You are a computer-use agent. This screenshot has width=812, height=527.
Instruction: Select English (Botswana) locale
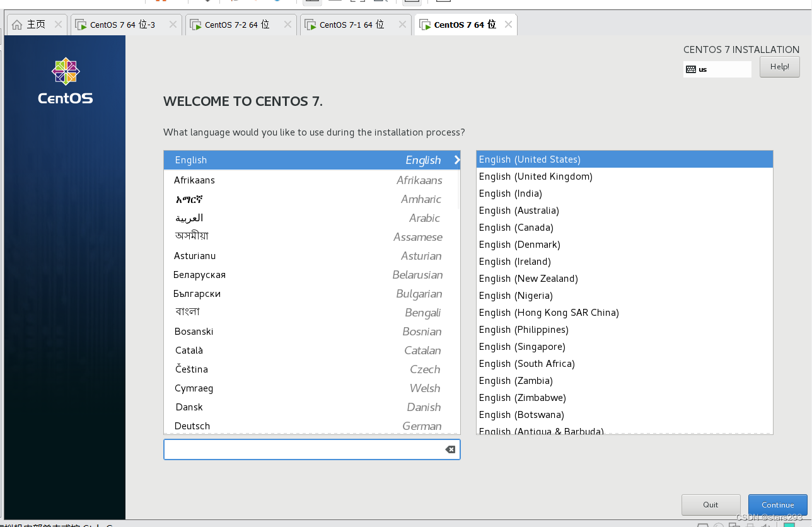click(624, 415)
